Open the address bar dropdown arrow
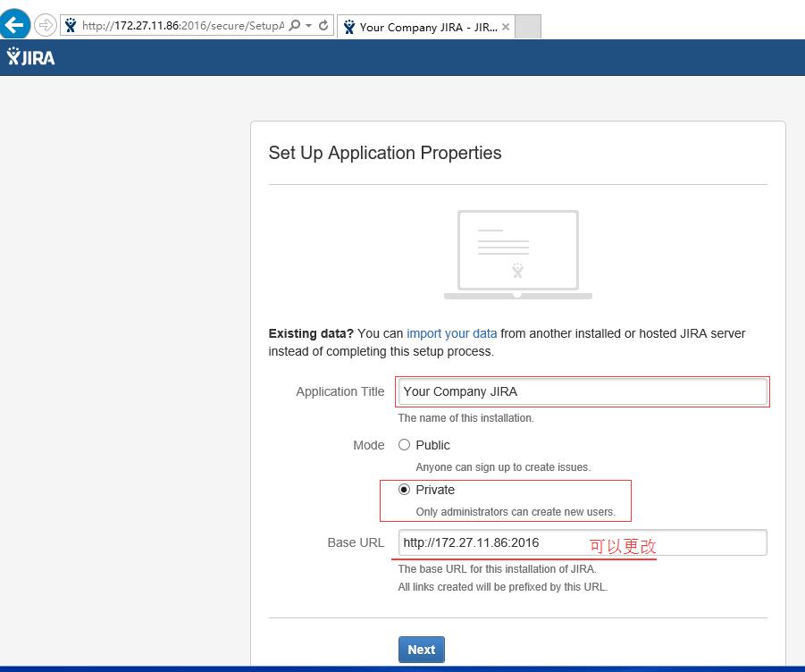The height and width of the screenshot is (672, 805). pyautogui.click(x=308, y=25)
